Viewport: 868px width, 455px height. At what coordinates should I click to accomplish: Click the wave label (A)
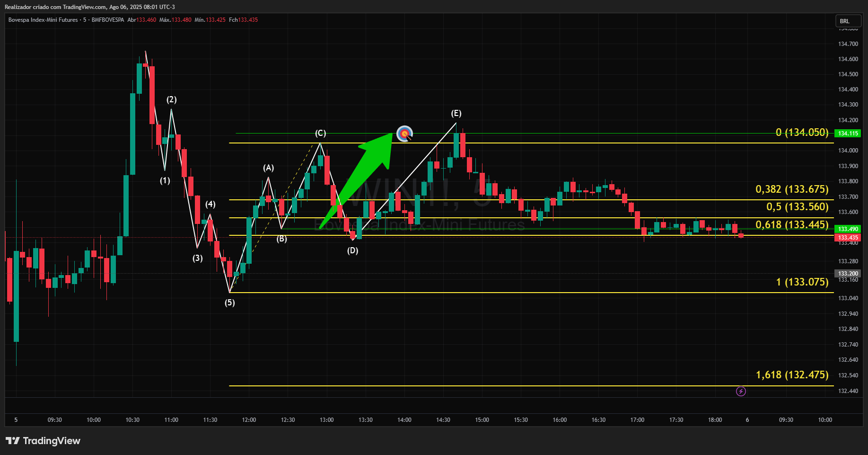coord(268,168)
